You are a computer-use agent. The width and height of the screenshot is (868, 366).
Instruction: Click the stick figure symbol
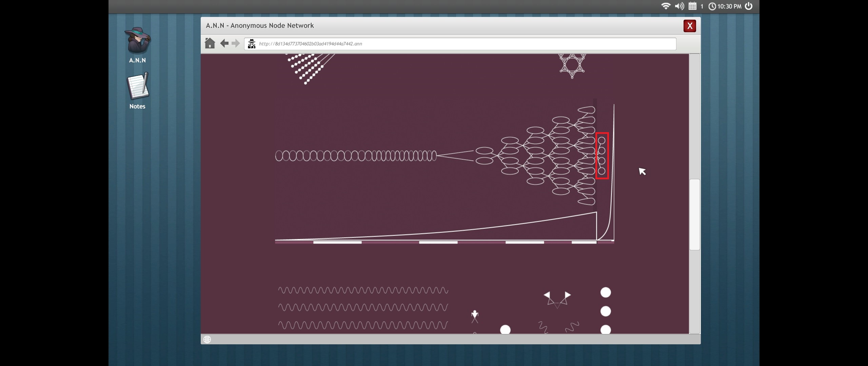pyautogui.click(x=475, y=316)
